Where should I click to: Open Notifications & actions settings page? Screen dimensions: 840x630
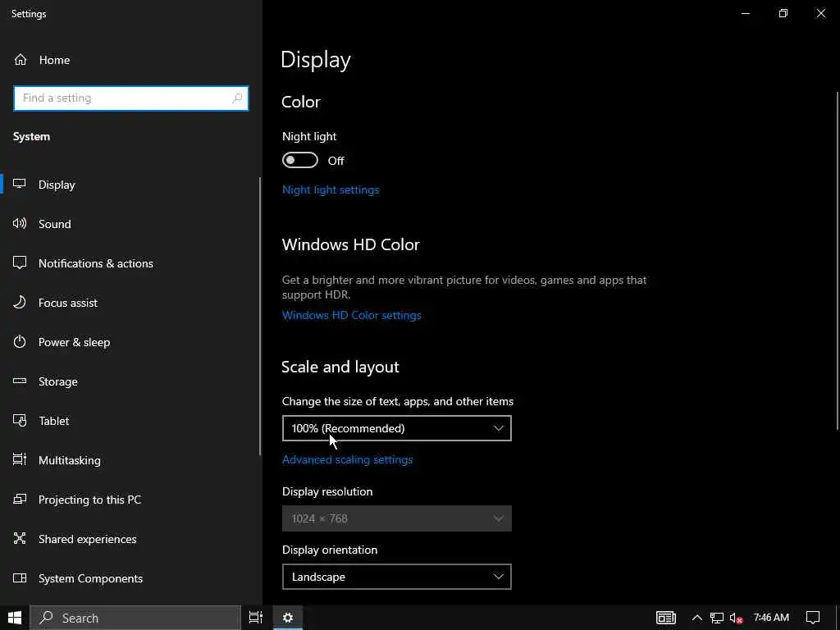click(x=130, y=263)
